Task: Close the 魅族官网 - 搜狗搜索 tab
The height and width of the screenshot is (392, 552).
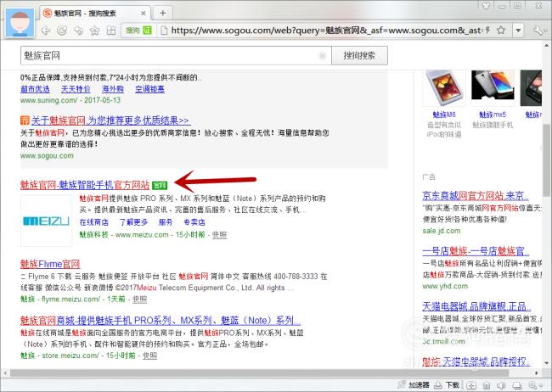Action: click(144, 14)
